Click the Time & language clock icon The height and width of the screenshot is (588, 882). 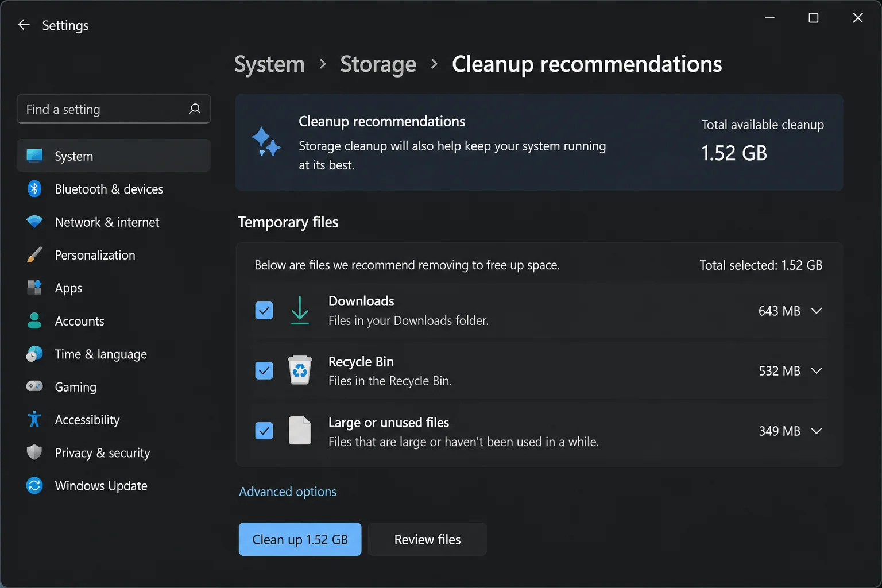[34, 354]
